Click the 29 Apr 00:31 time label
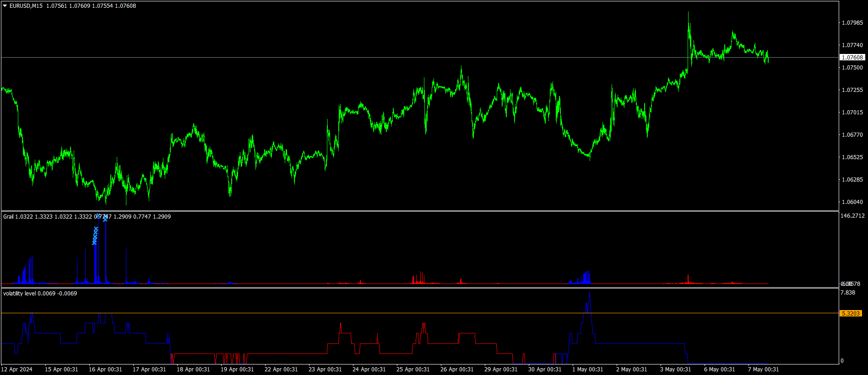 [501, 370]
